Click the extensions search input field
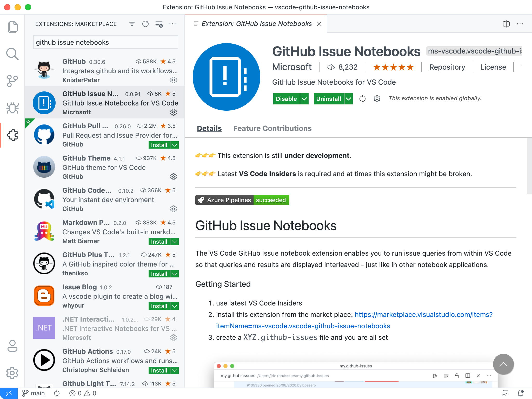532x399 pixels. click(105, 42)
